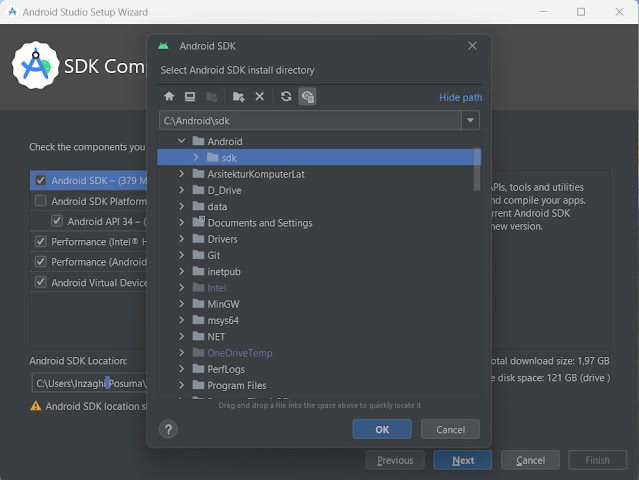Expand the Git folder
Screen dimensions: 639x480
pos(181,255)
